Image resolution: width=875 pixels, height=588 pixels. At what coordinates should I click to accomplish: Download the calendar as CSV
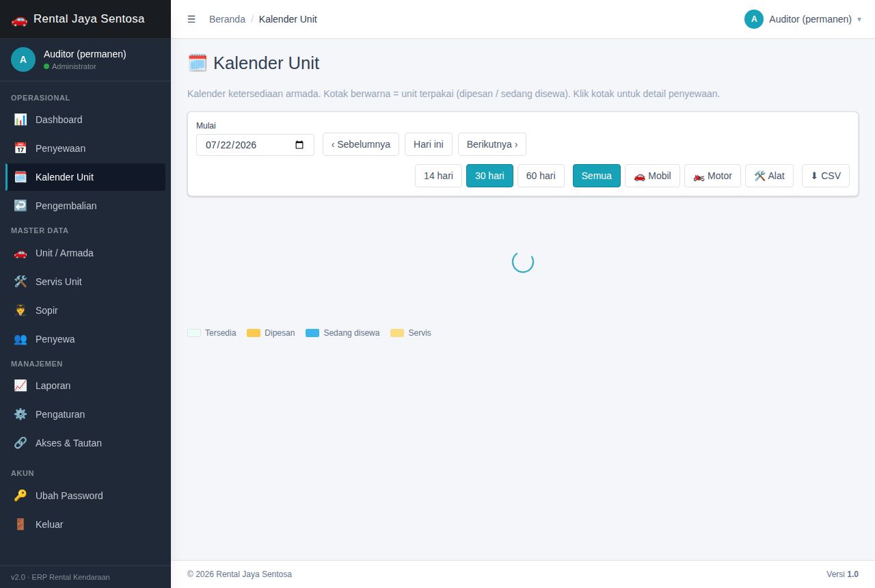coord(826,176)
